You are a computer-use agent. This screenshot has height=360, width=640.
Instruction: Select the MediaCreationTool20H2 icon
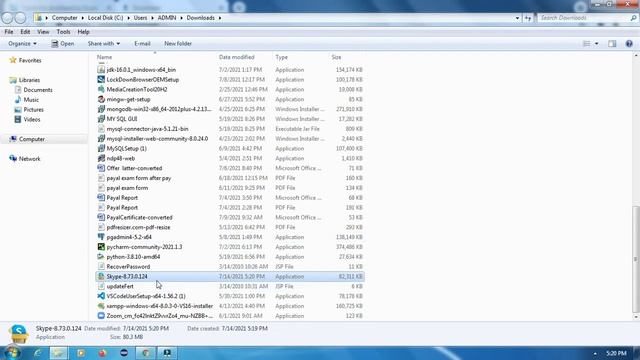[x=101, y=89]
